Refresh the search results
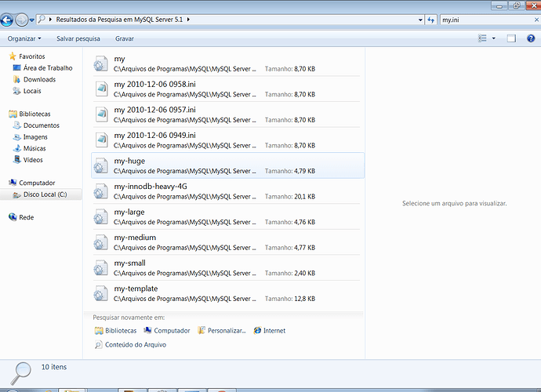 point(431,20)
